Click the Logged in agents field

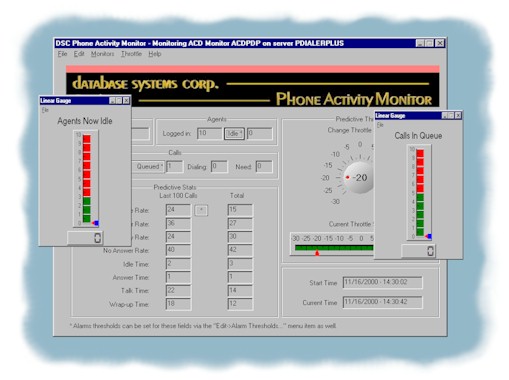point(209,134)
